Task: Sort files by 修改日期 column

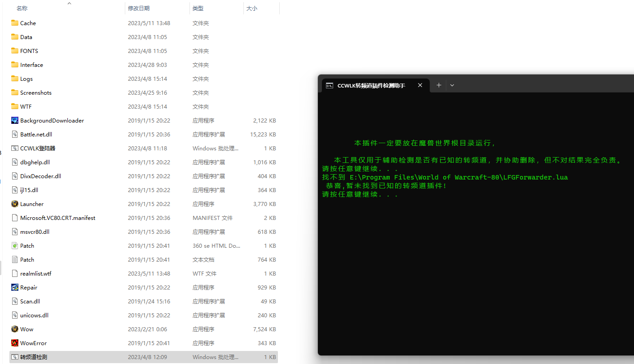Action: [139, 8]
